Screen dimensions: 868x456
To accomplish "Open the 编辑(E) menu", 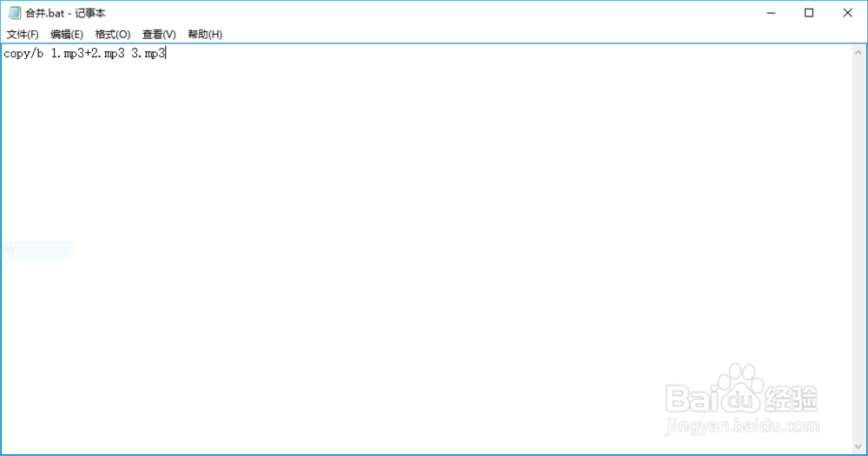I will click(x=67, y=35).
